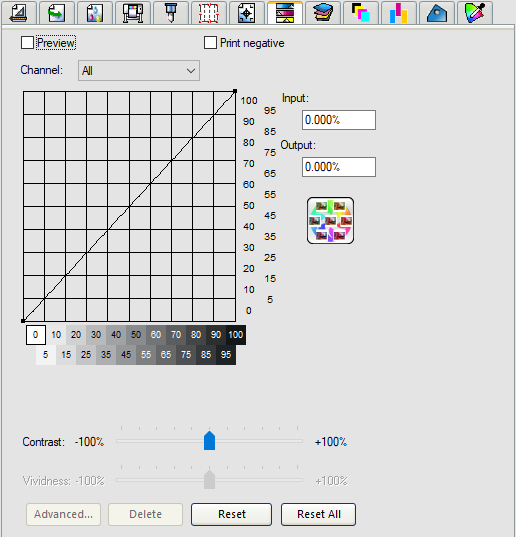
Task: Open the registration marks target tab
Action: click(x=247, y=13)
